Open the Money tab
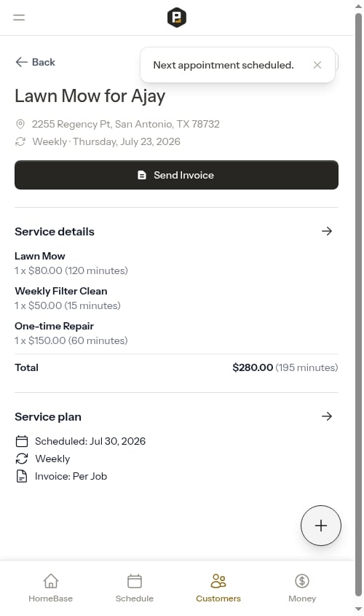The image size is (364, 616). coord(302,588)
